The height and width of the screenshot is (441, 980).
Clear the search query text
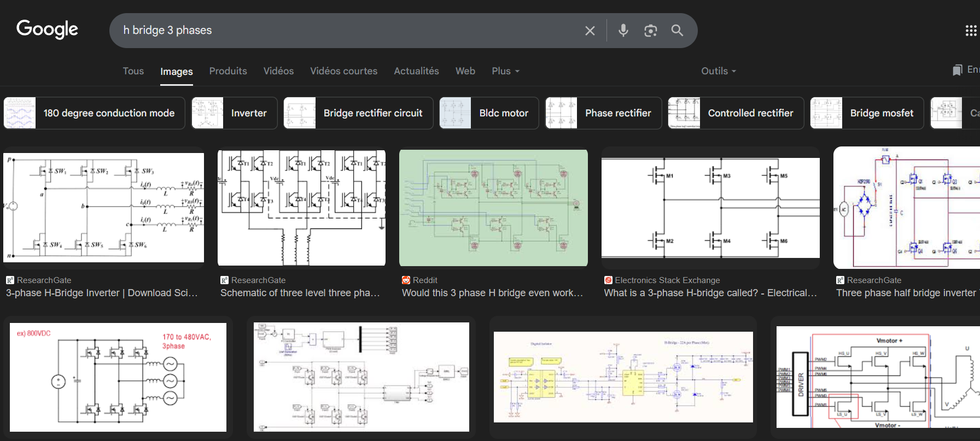[x=590, y=31]
